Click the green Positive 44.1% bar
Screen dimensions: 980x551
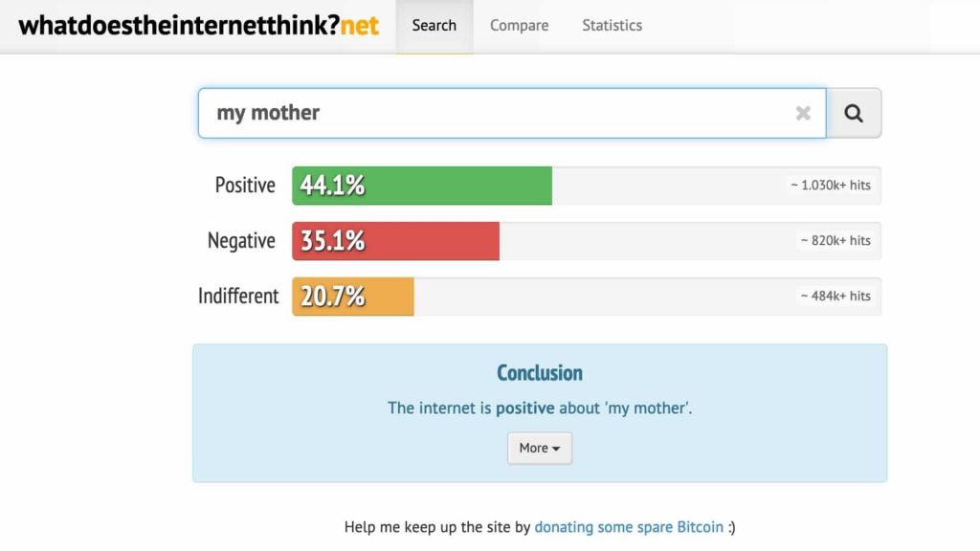coord(422,186)
